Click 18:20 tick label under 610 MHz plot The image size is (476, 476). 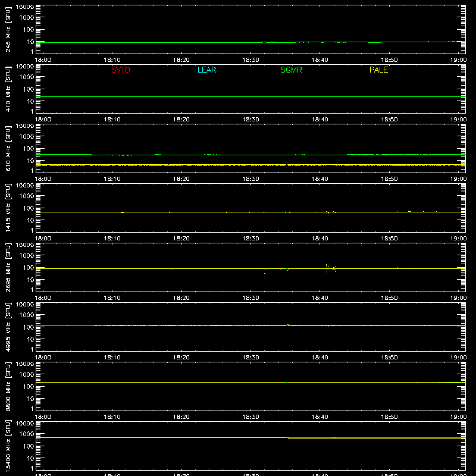click(x=181, y=179)
